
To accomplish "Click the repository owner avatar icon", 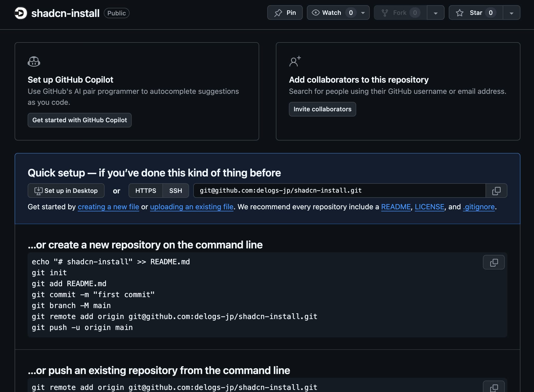I will [x=21, y=13].
